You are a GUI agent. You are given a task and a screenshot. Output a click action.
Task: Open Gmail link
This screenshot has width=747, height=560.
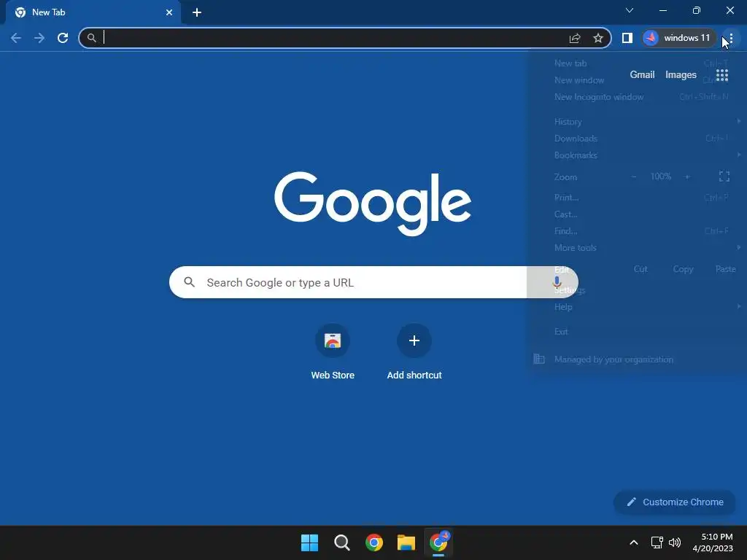coord(642,75)
